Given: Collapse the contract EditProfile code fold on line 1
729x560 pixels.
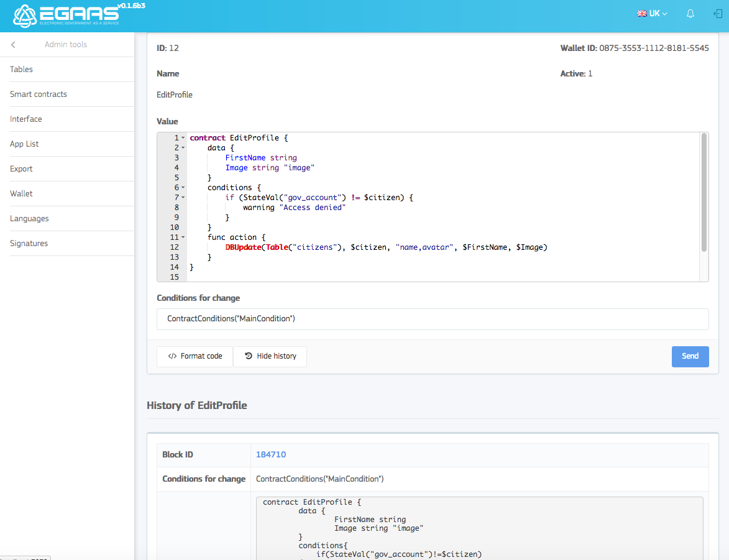Looking at the screenshot, I should 183,138.
